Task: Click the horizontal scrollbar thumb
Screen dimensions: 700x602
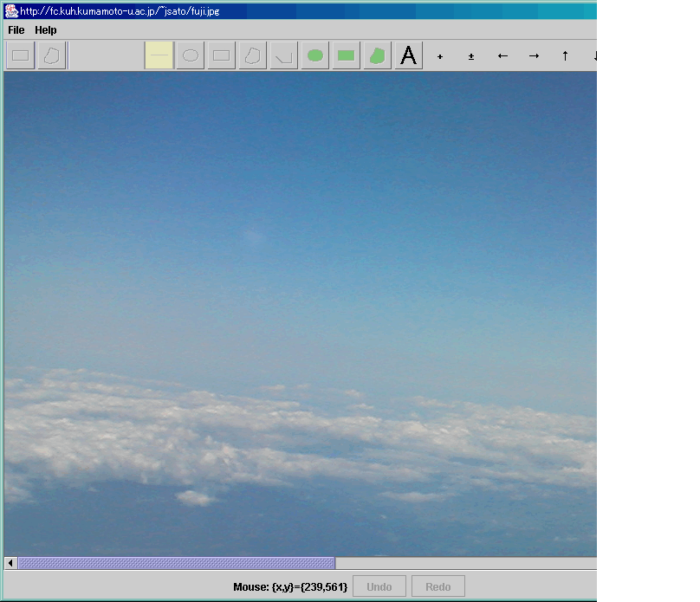Action: click(177, 563)
